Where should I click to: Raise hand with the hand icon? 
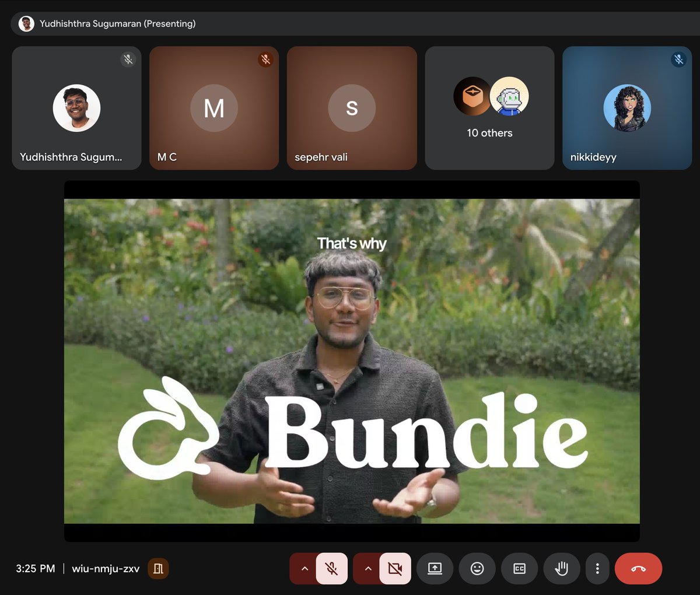pos(562,568)
